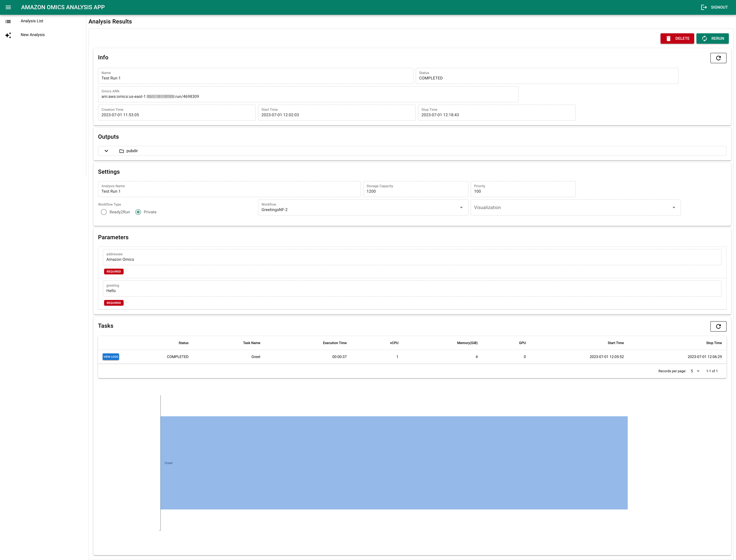Click the list icon beside Analysis List

click(x=8, y=21)
